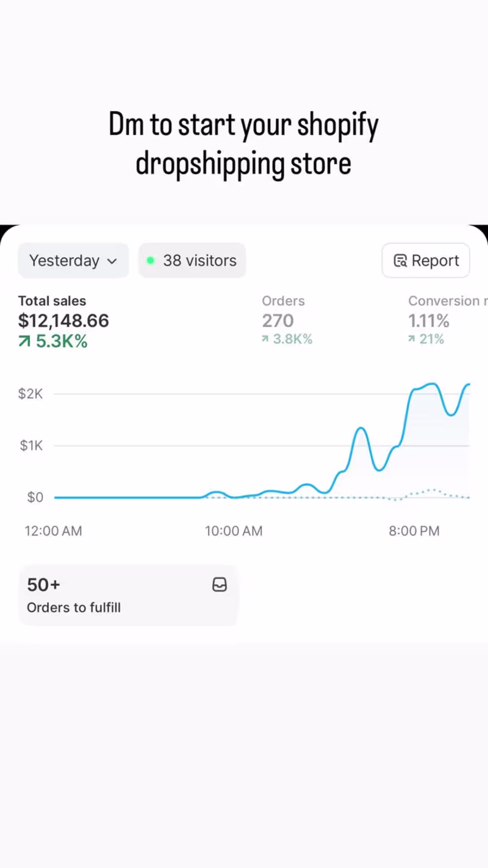This screenshot has width=488, height=868.
Task: Click the green live indicator dot
Action: pyautogui.click(x=151, y=261)
